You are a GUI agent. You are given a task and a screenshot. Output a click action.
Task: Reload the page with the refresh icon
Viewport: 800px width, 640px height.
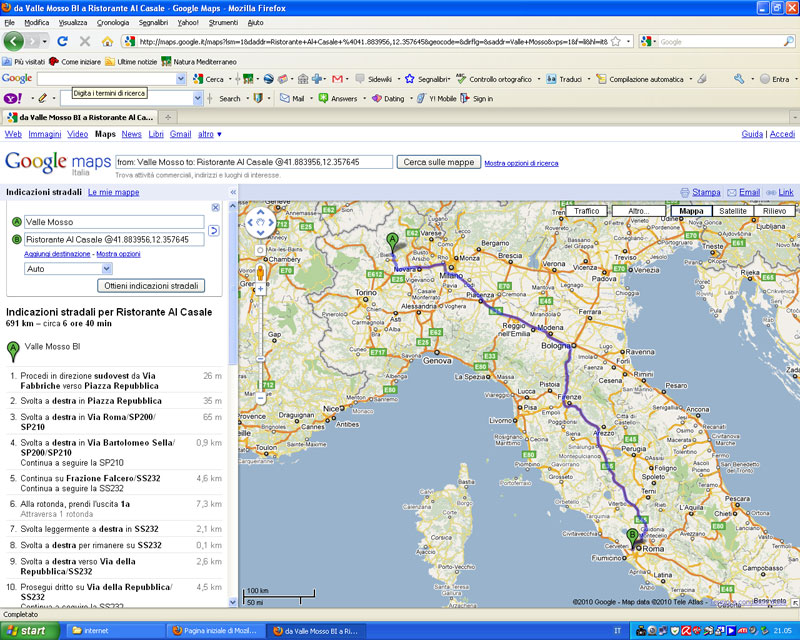coord(62,41)
